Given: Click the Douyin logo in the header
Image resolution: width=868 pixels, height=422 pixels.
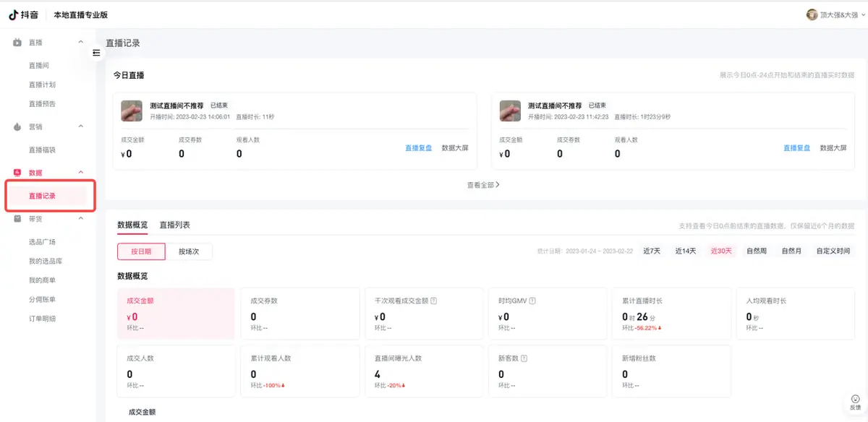Looking at the screenshot, I should 25,14.
